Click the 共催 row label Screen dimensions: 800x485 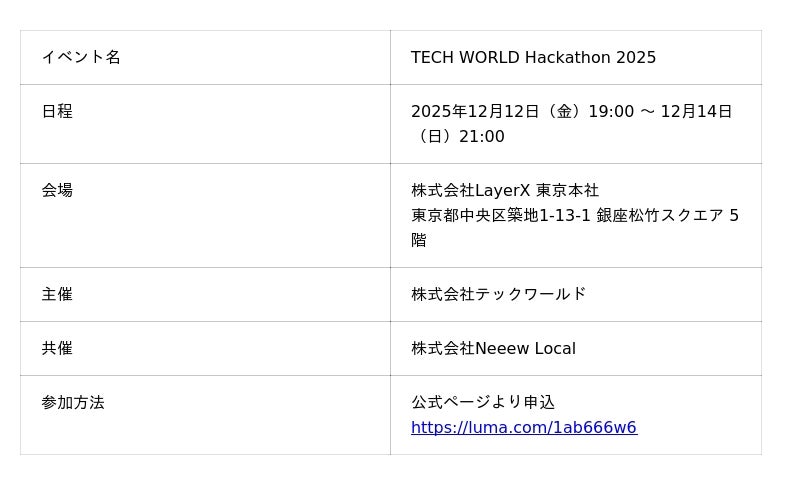pyautogui.click(x=57, y=349)
